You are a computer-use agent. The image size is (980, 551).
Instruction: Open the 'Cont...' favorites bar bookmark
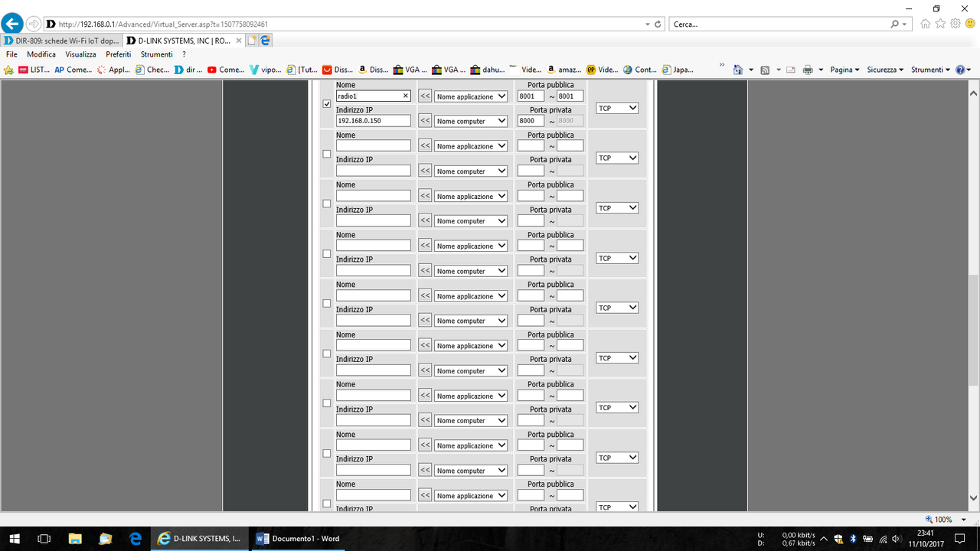pyautogui.click(x=641, y=70)
